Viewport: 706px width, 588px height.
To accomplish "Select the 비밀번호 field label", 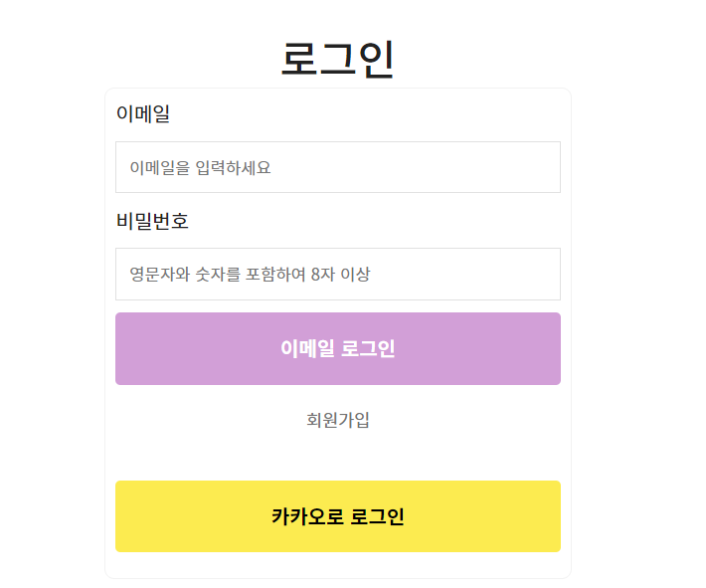I will coord(152,221).
